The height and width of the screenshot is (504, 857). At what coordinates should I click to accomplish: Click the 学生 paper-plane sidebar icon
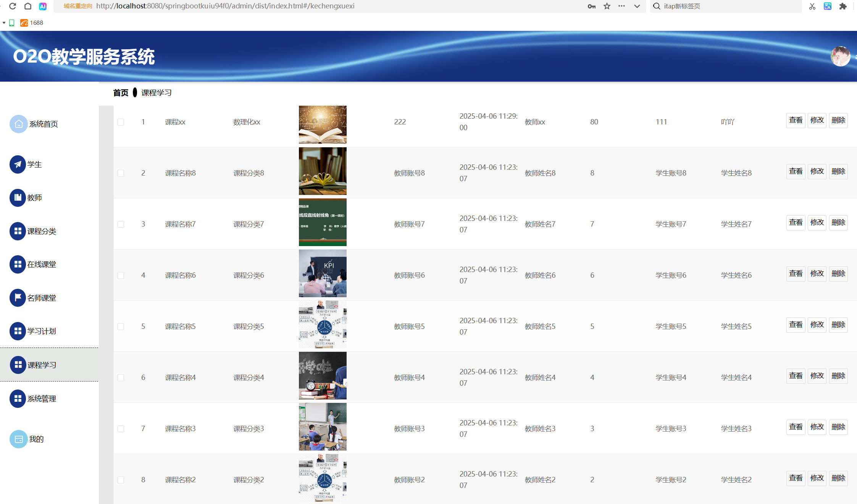pyautogui.click(x=18, y=164)
